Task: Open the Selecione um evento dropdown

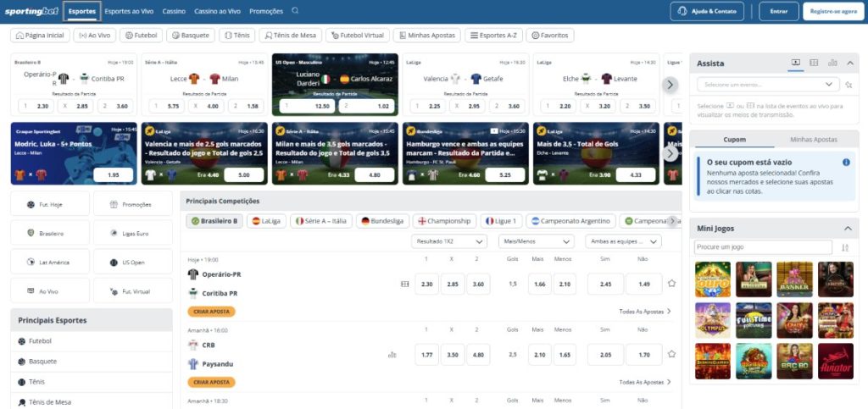Action: 768,85
